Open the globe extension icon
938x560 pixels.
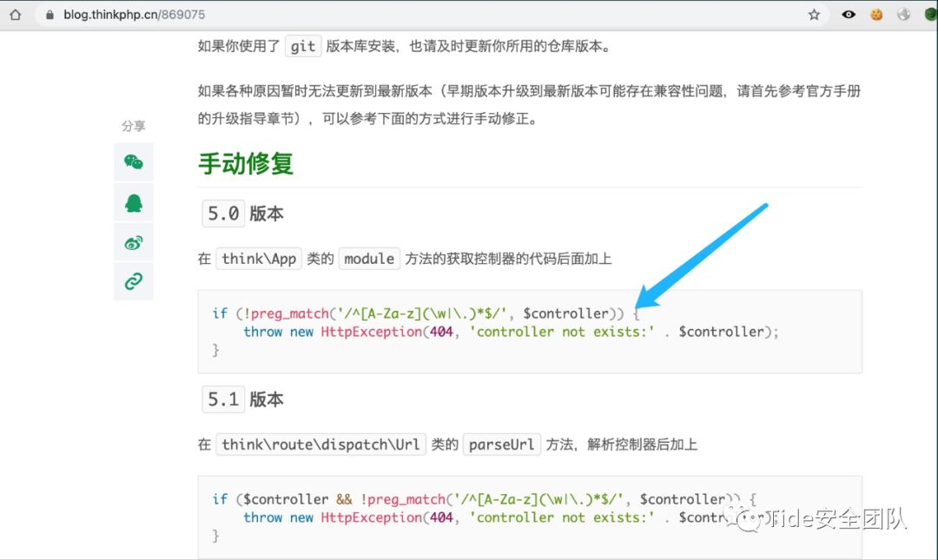[903, 15]
